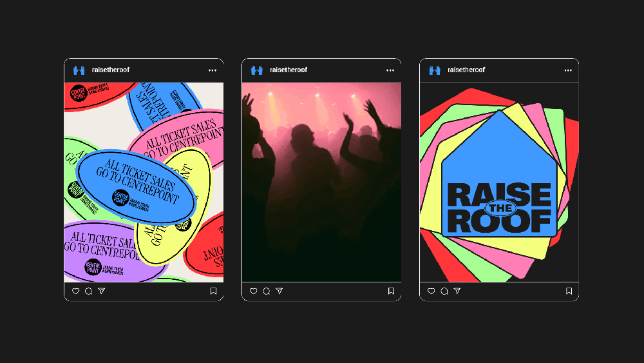Viewport: 644px width, 363px height.
Task: Open more options for the ticket sales post
Action: (x=213, y=70)
